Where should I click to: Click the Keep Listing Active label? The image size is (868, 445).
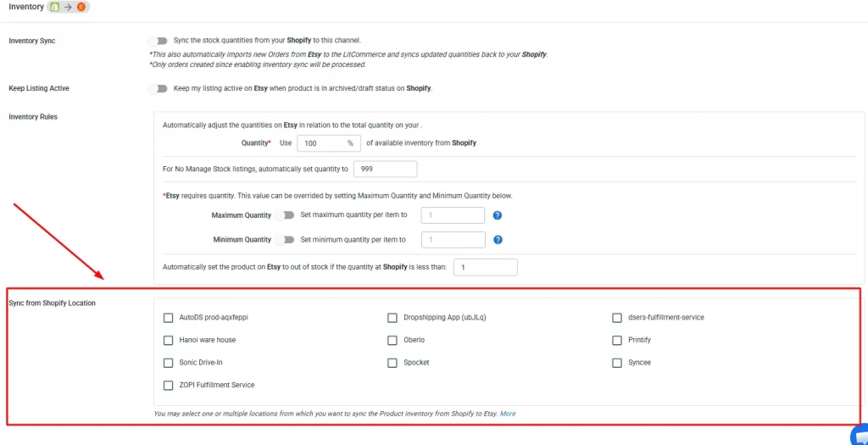point(39,88)
